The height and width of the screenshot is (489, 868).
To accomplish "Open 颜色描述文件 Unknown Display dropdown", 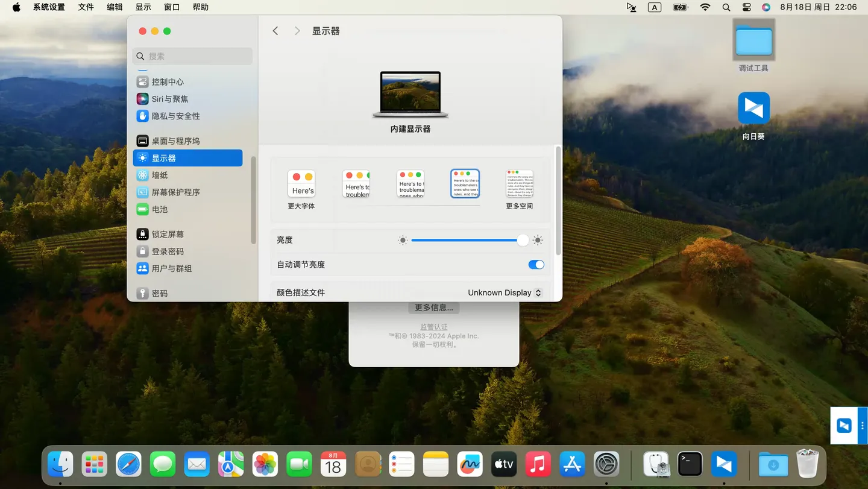I will click(505, 293).
